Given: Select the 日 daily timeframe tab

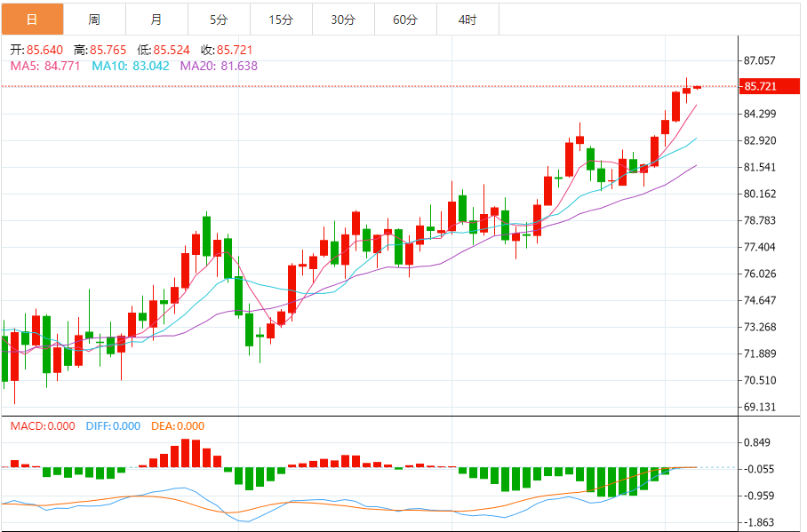Looking at the screenshot, I should click(32, 20).
